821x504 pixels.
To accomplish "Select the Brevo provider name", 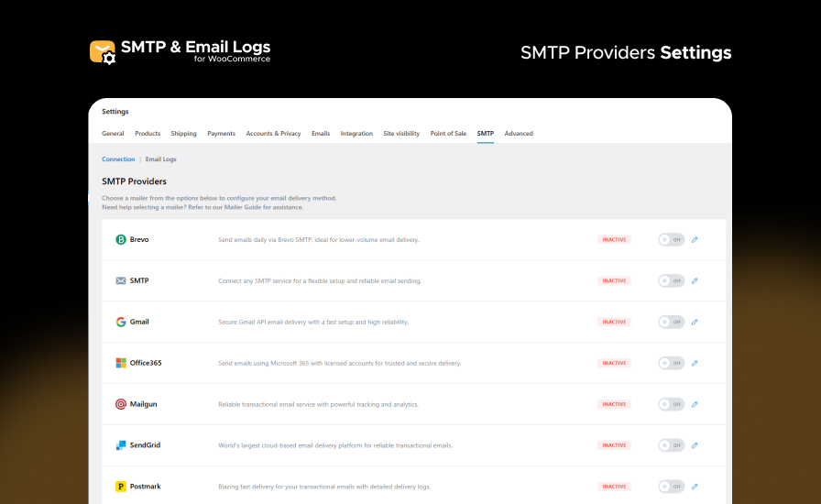I will pos(139,239).
